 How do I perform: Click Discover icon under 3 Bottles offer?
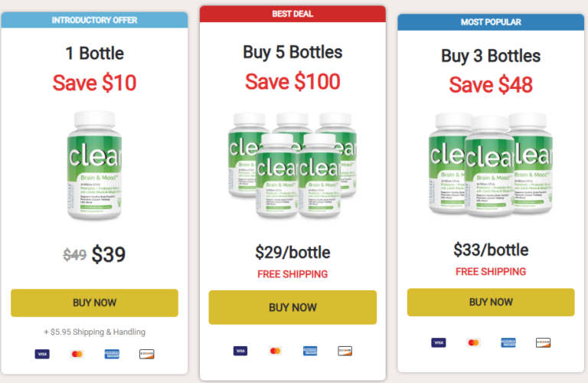[x=544, y=342]
